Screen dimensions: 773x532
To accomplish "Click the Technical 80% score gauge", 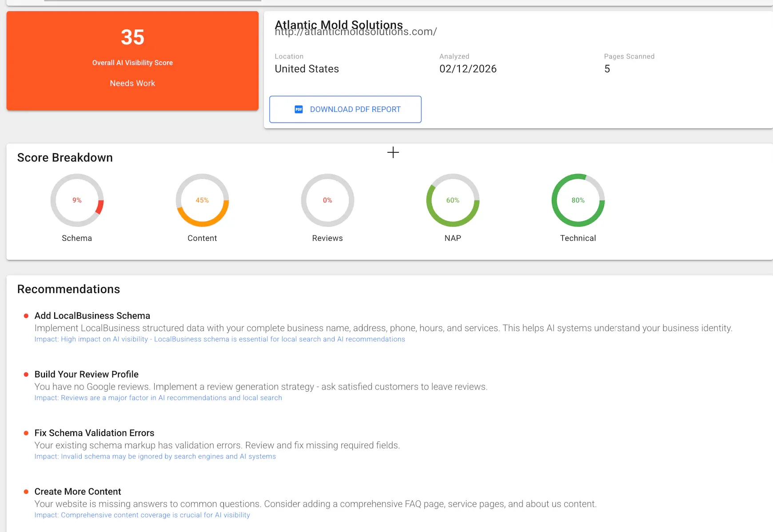I will point(578,200).
